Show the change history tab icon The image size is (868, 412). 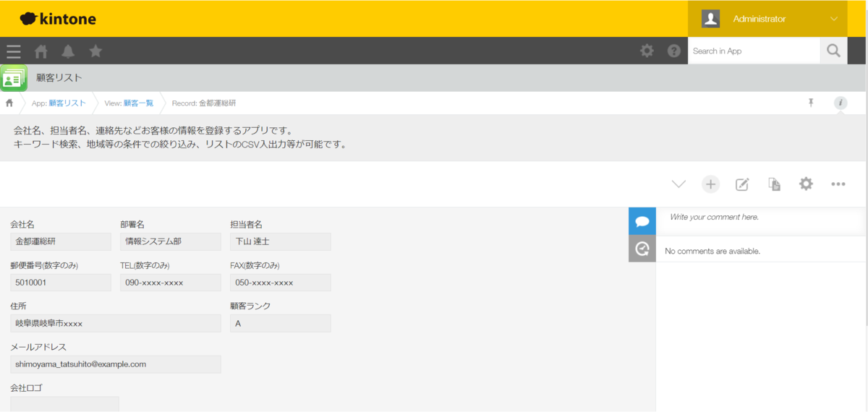(642, 249)
